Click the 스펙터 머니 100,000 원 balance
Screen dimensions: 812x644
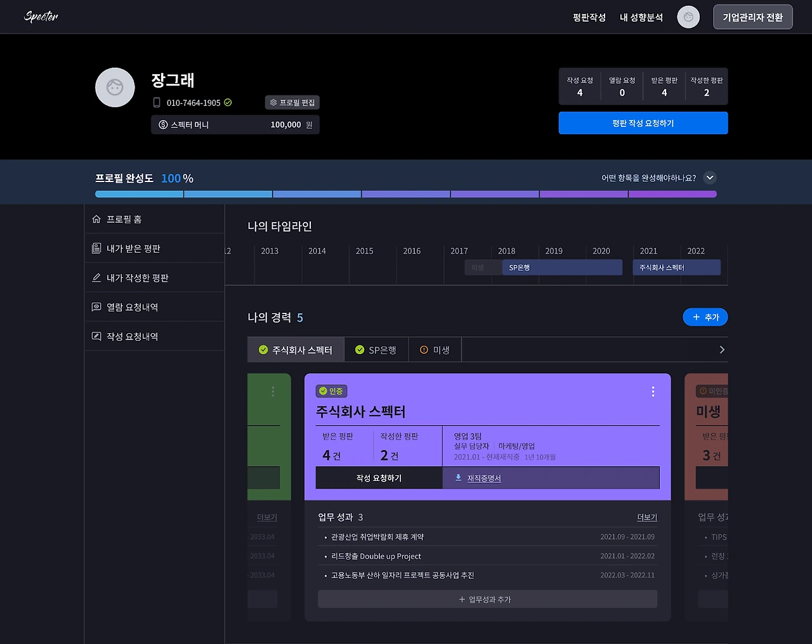[235, 125]
